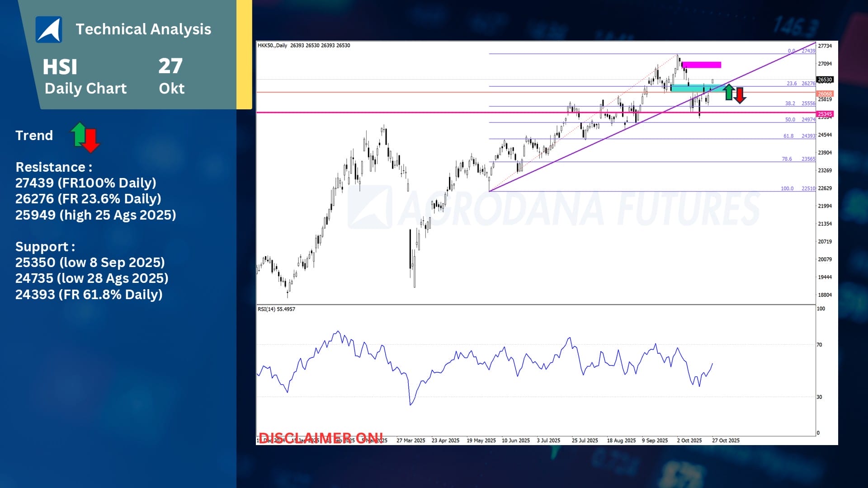Image resolution: width=868 pixels, height=488 pixels.
Task: Select the magenta rectangle near the chart peak
Action: (x=701, y=65)
